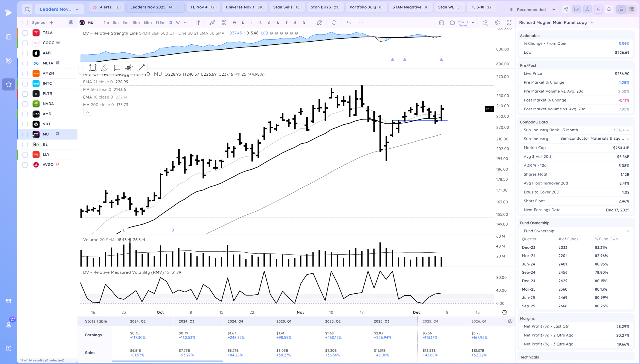
Task: Toggle the select-all Symbol checkbox
Action: tap(25, 22)
